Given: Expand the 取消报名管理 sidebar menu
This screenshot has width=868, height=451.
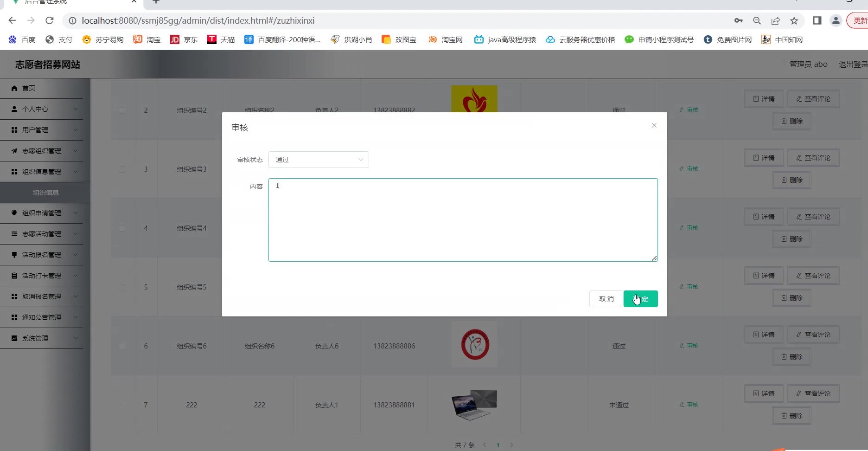Looking at the screenshot, I should point(42,296).
